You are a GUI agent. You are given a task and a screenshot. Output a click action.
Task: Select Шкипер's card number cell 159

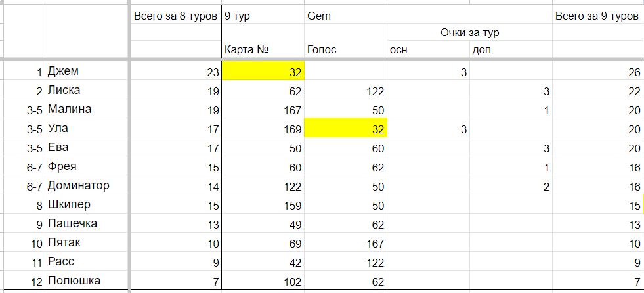click(263, 204)
